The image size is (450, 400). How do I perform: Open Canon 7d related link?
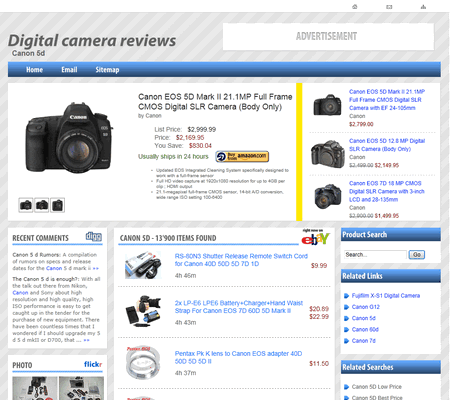tap(364, 341)
